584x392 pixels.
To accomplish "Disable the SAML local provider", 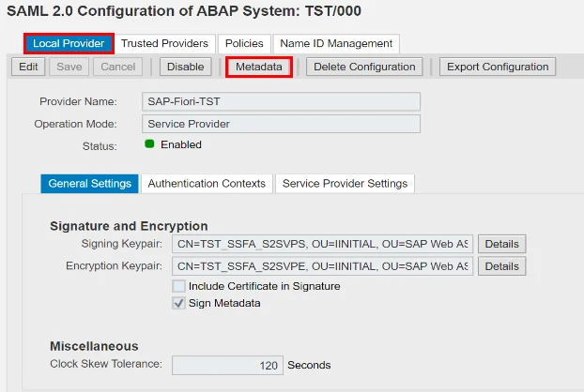I will [x=186, y=67].
